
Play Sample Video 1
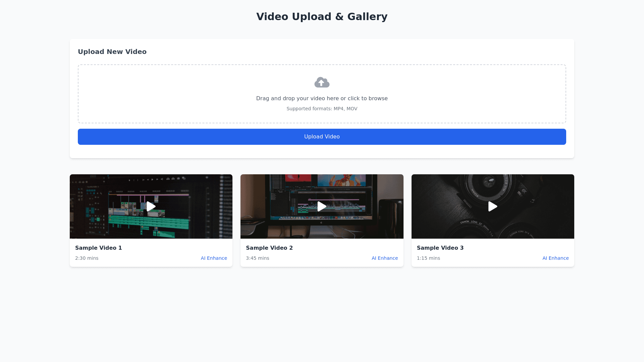pyautogui.click(x=151, y=206)
